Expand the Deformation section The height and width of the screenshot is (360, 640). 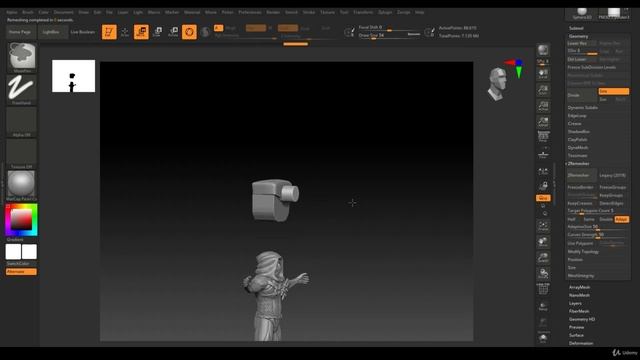(581, 343)
